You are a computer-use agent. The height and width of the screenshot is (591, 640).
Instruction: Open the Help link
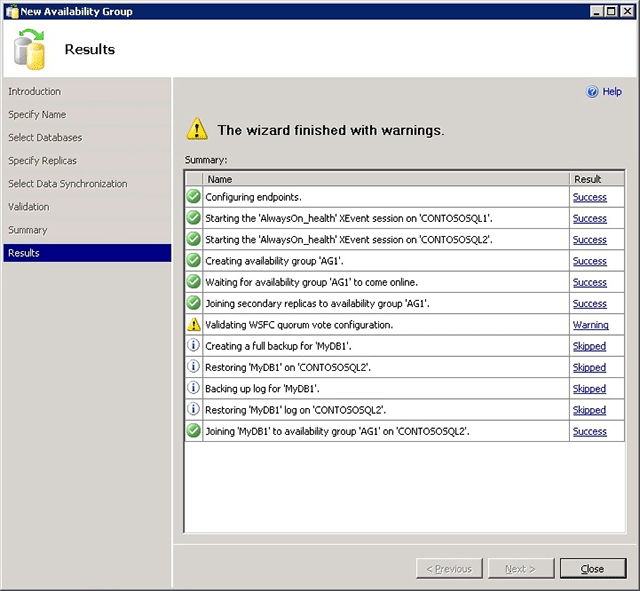point(612,91)
